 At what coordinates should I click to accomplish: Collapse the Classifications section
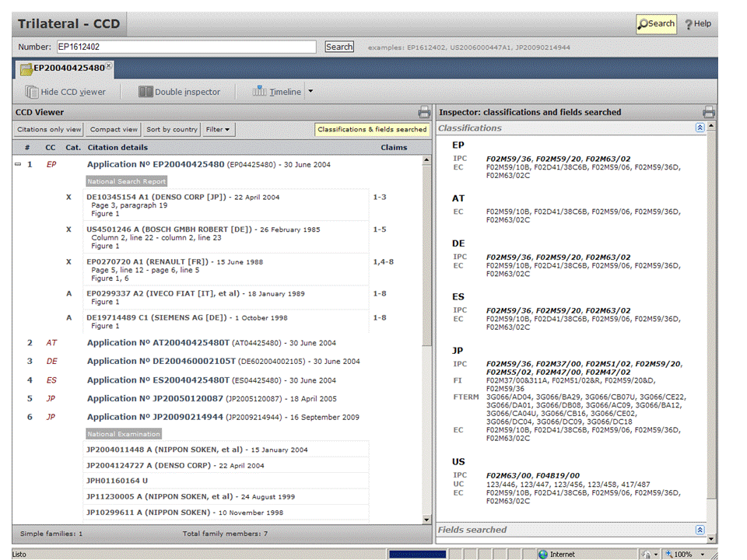[700, 128]
